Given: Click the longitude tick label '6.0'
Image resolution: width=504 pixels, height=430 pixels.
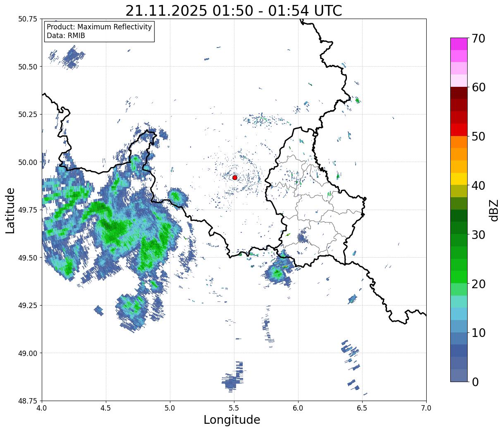Looking at the screenshot, I should tap(298, 408).
